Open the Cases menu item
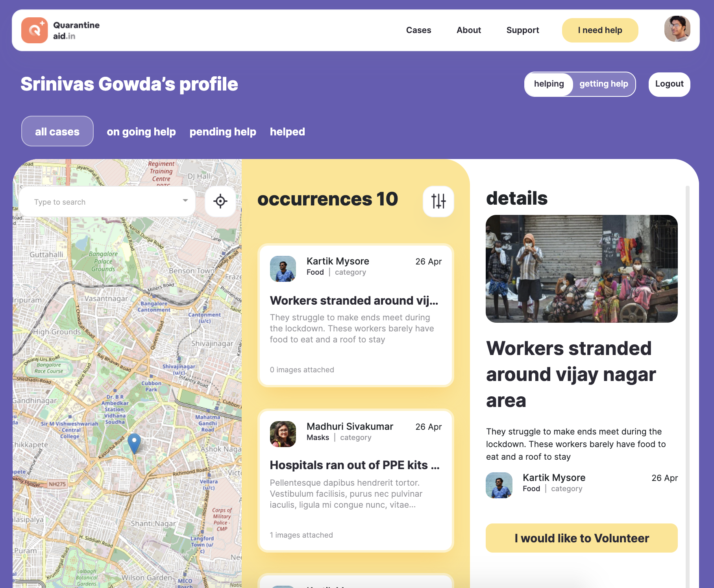Viewport: 714px width, 588px height. pos(418,30)
